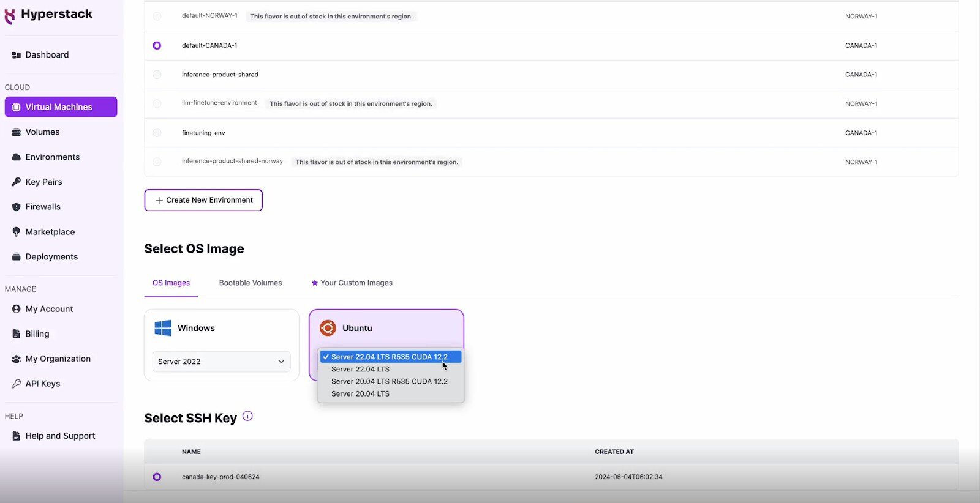Open the Volumes section icon
980x503 pixels.
(17, 132)
